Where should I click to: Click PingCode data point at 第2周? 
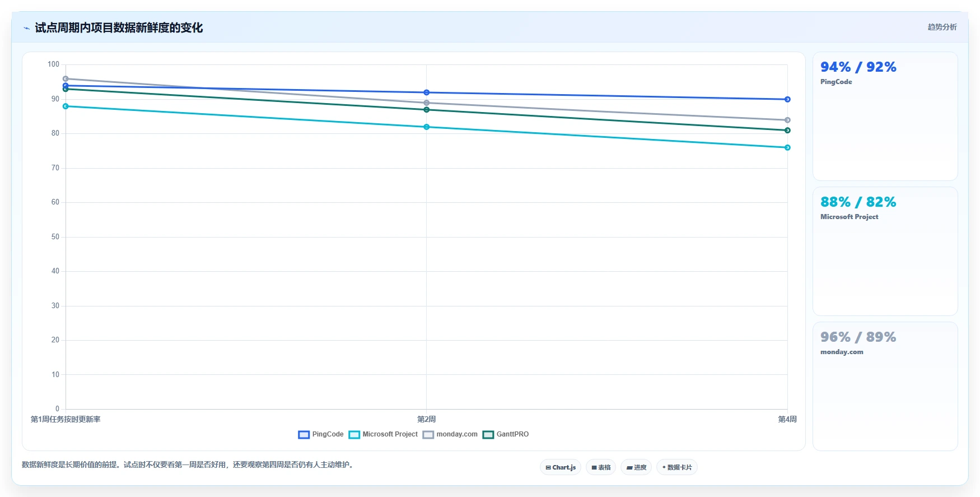[427, 92]
